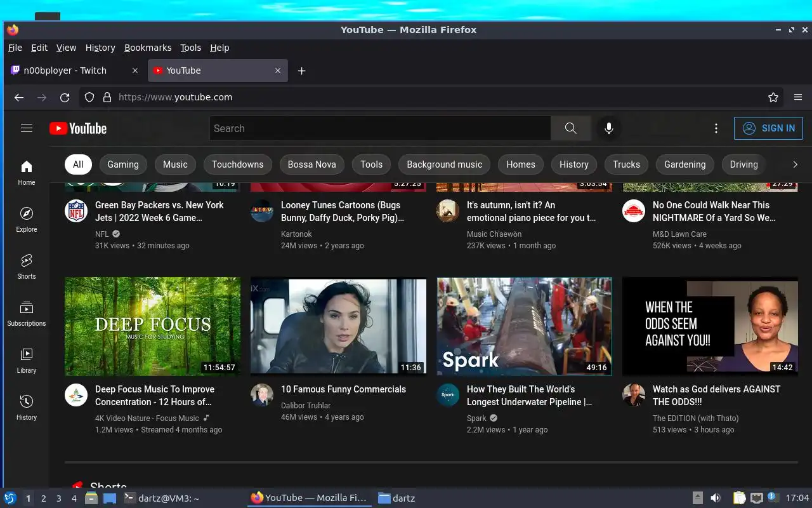Open the dartz file manager taskbar item
Image resolution: width=812 pixels, height=508 pixels.
397,498
